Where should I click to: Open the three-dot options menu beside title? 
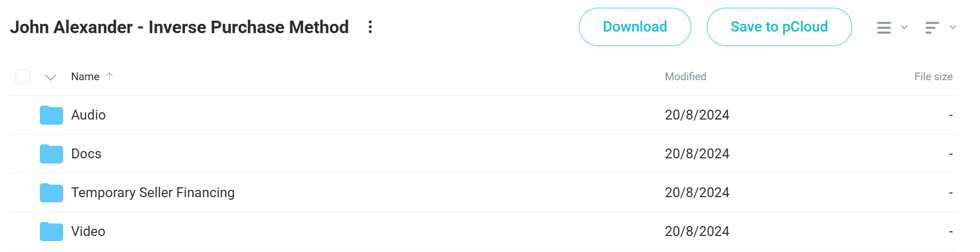pyautogui.click(x=370, y=27)
